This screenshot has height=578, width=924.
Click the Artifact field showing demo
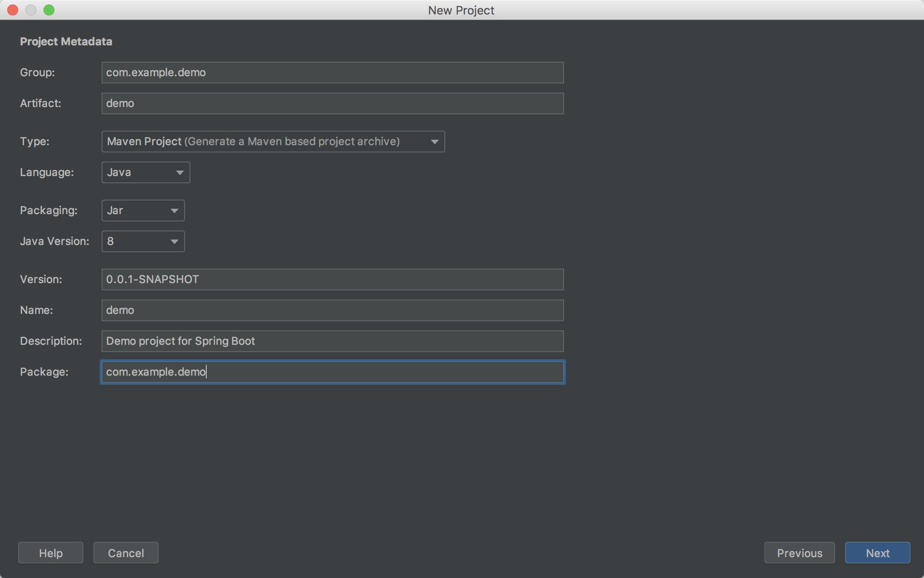[332, 103]
